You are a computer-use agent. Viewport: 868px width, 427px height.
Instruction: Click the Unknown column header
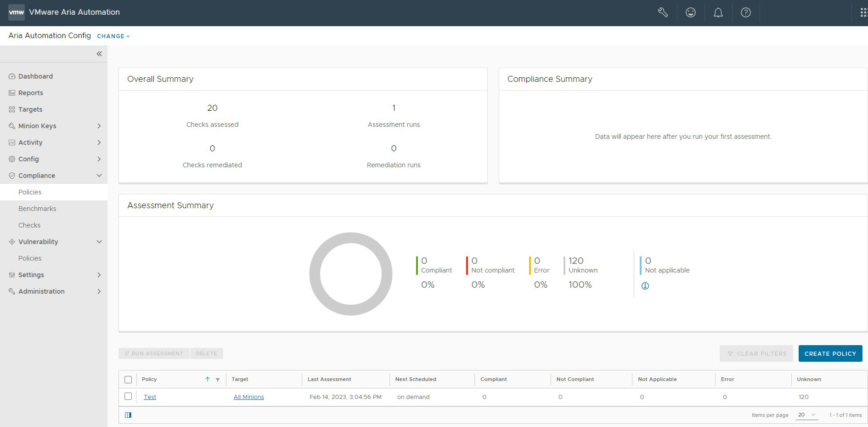pyautogui.click(x=809, y=379)
